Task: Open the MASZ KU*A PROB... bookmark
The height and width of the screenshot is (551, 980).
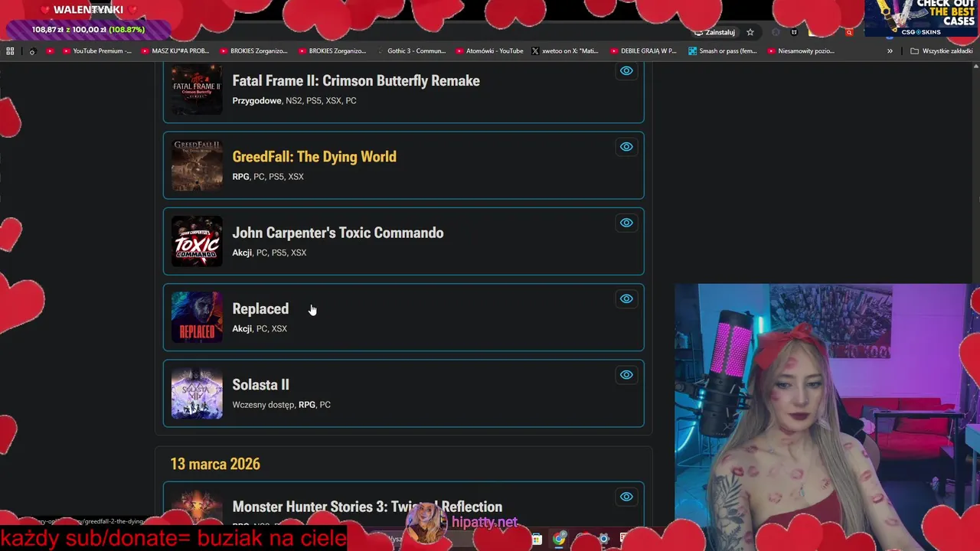Action: 175,51
